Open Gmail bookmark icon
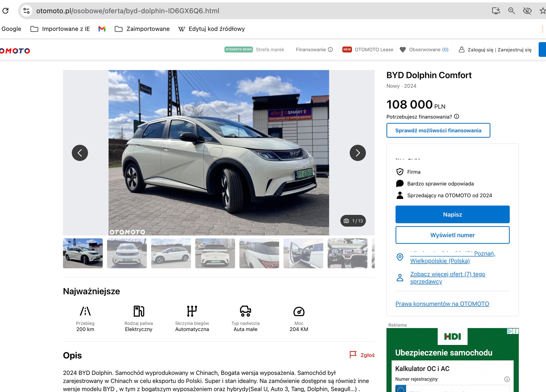546x392 pixels. pos(102,29)
